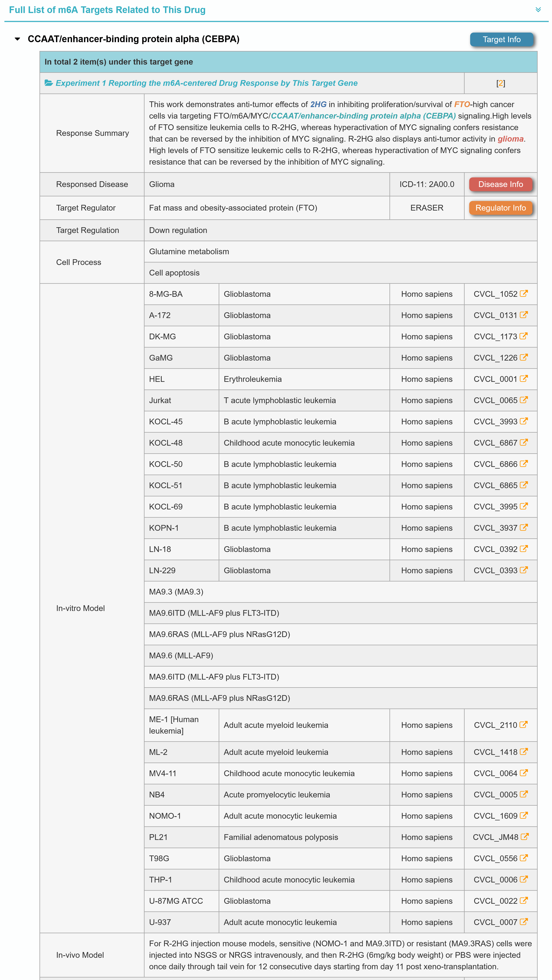
Task: Click the Regulator Info button
Action: (x=500, y=208)
